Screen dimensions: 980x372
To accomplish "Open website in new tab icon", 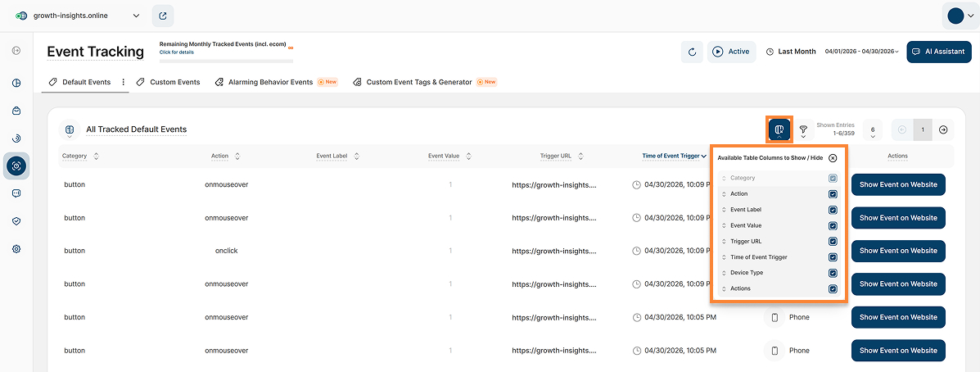I will point(163,16).
